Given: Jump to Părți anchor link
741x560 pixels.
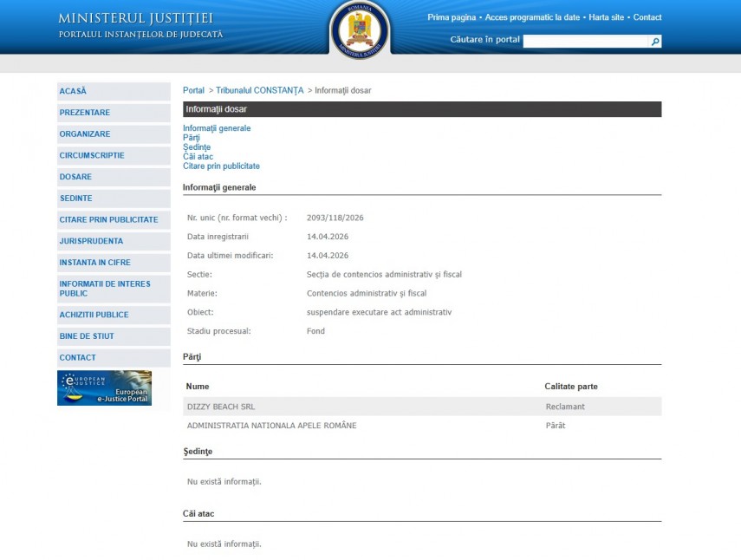Looking at the screenshot, I should [x=192, y=138].
